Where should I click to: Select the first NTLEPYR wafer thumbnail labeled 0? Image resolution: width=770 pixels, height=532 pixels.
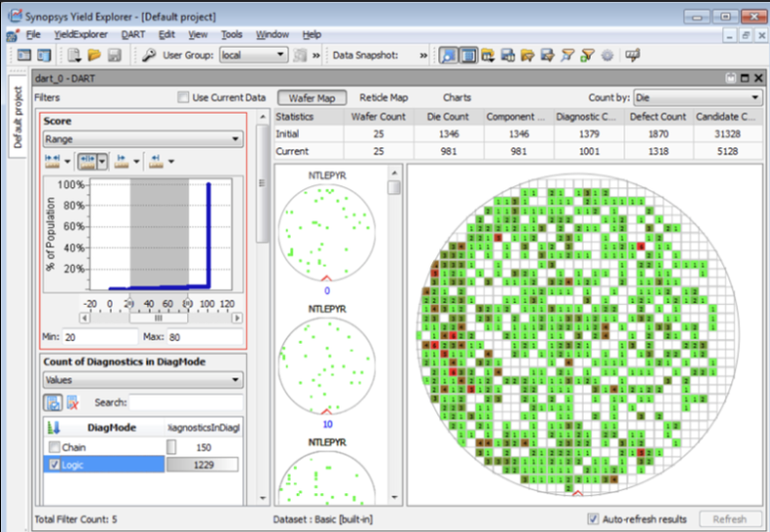[327, 233]
